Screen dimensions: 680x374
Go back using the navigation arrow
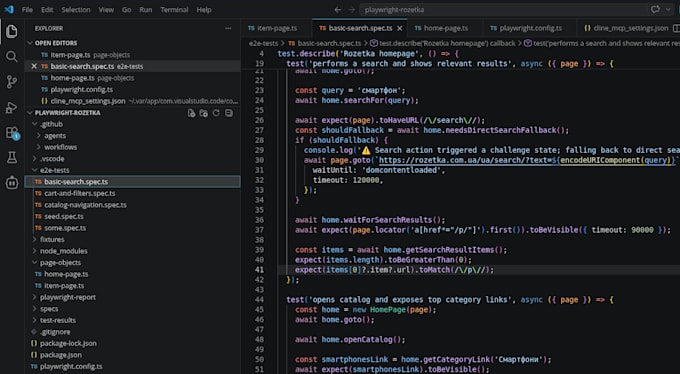[337, 10]
